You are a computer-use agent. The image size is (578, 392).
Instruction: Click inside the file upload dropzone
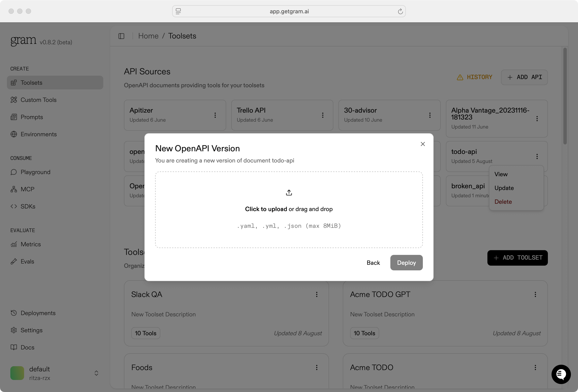pyautogui.click(x=289, y=209)
